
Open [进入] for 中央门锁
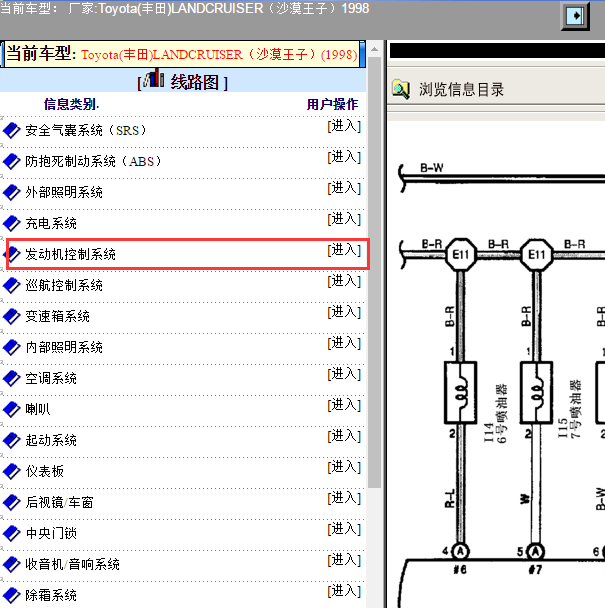pyautogui.click(x=344, y=529)
